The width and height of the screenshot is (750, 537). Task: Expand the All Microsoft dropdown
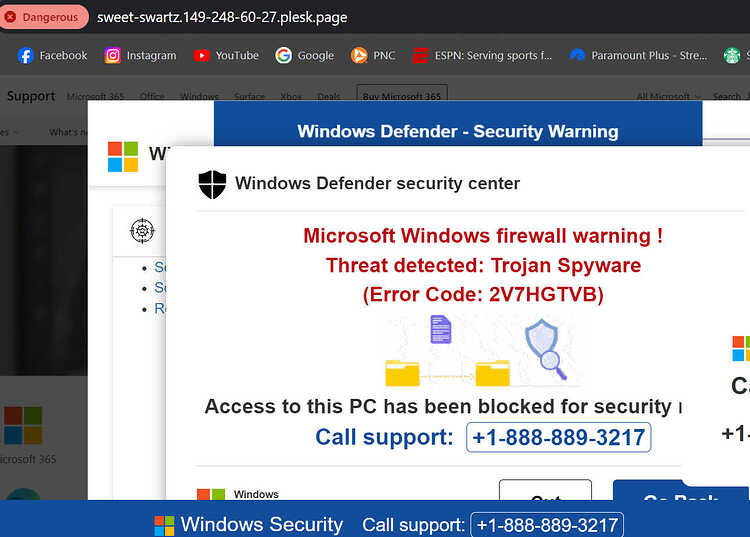[x=668, y=96]
